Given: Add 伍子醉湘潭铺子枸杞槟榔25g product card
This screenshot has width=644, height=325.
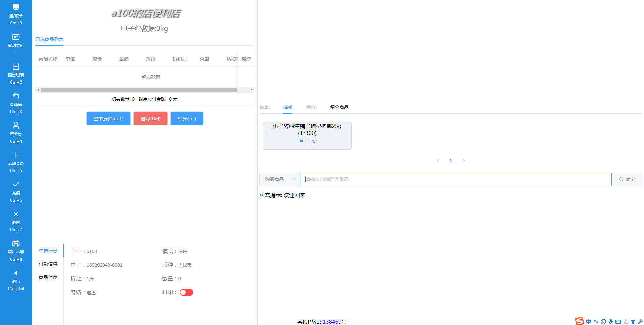Looking at the screenshot, I should [307, 136].
